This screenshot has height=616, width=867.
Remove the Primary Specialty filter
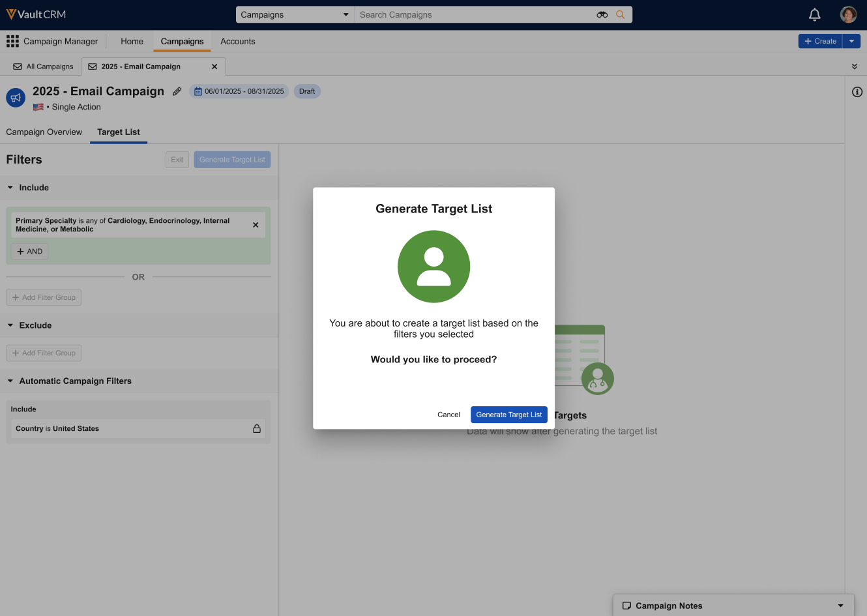[256, 225]
